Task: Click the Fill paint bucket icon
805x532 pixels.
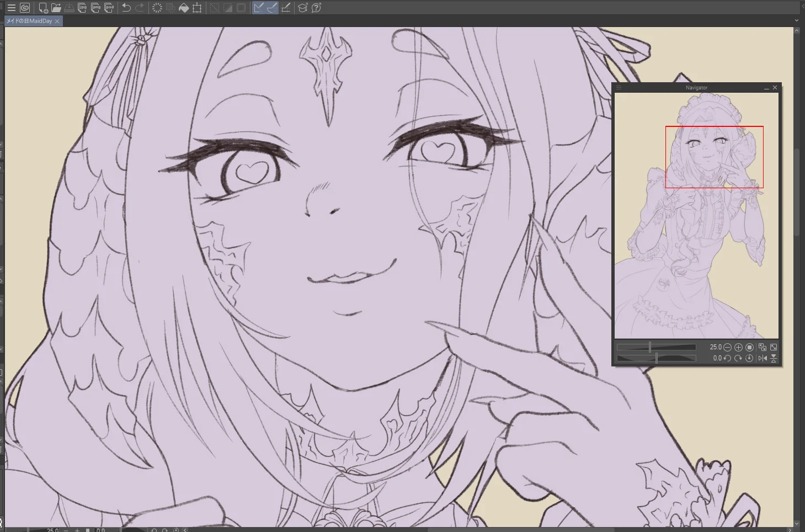Action: pos(184,8)
